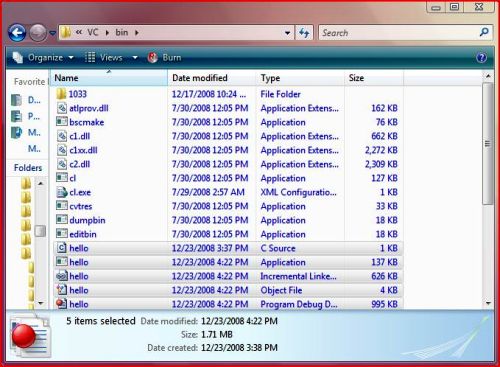Image resolution: width=500 pixels, height=367 pixels.
Task: Click the Favorite Links heading
Action: 30,82
